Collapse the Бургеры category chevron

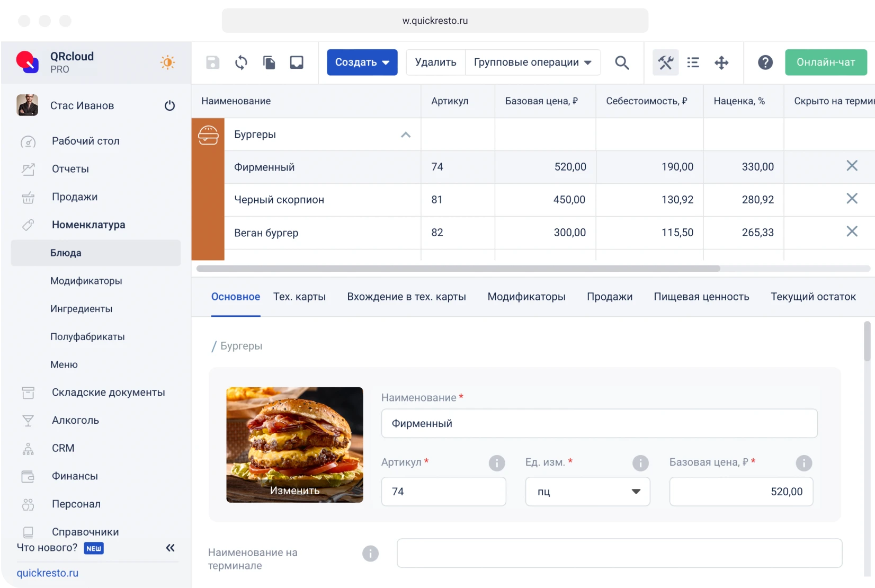tap(406, 135)
